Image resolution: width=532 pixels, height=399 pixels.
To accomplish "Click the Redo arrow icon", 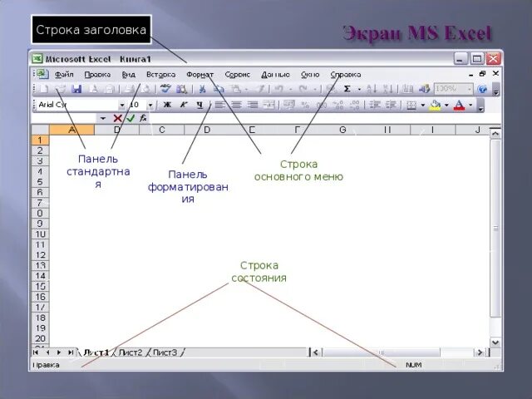I will (x=303, y=89).
